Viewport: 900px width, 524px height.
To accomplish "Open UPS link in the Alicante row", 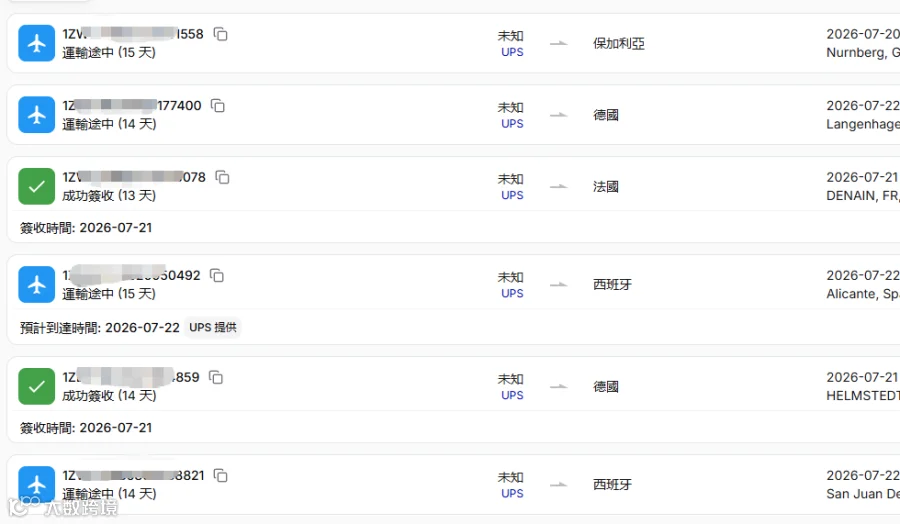I will pyautogui.click(x=512, y=294).
